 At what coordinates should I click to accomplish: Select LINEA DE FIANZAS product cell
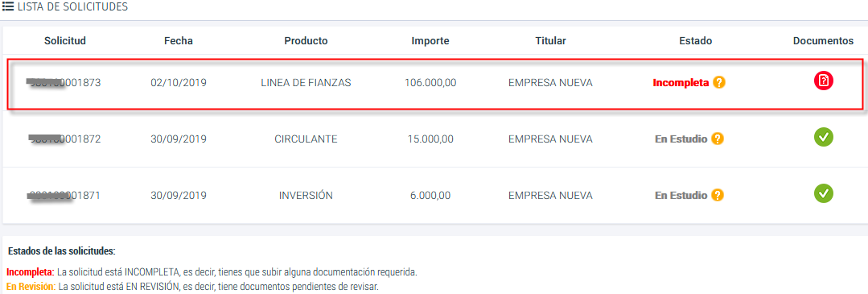306,83
